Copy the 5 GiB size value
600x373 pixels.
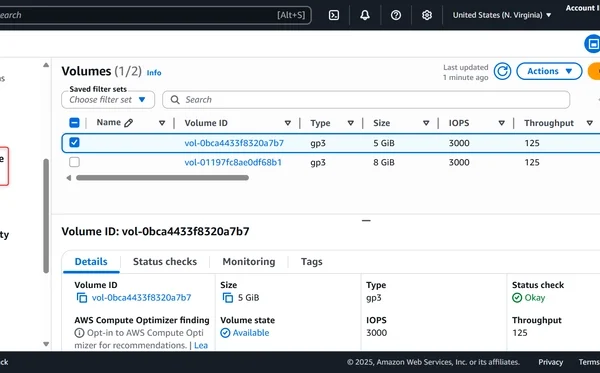228,298
